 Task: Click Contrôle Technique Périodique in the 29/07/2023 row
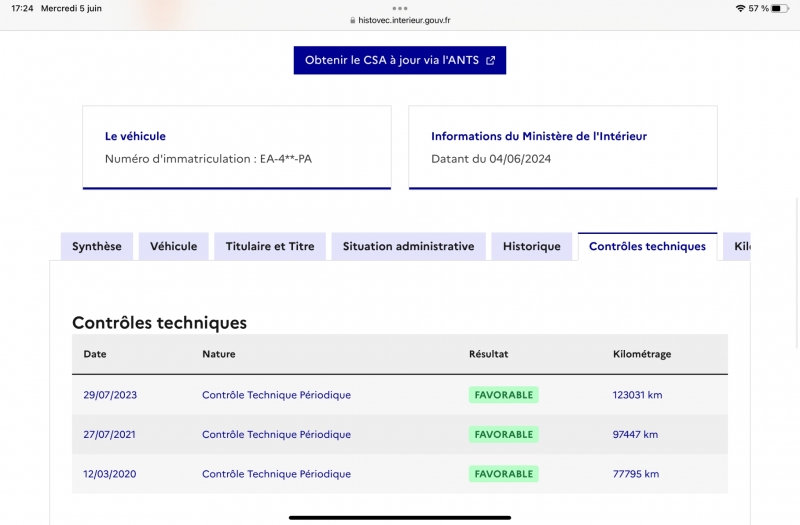coord(277,395)
